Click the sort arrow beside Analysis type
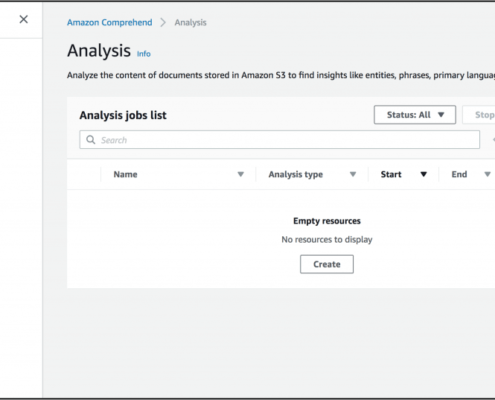Viewport: 495px width, 400px height. tap(353, 174)
